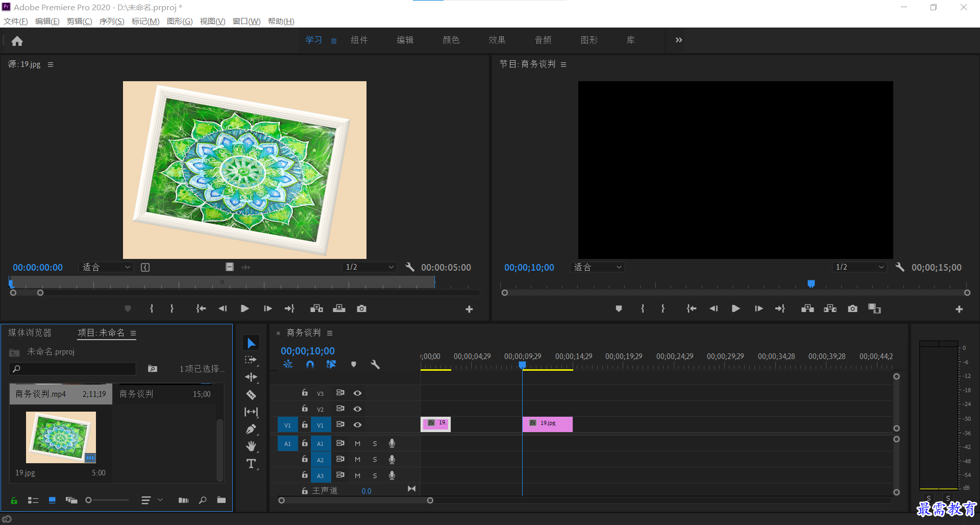Click the Home icon
Image resolution: width=980 pixels, height=525 pixels.
point(17,41)
